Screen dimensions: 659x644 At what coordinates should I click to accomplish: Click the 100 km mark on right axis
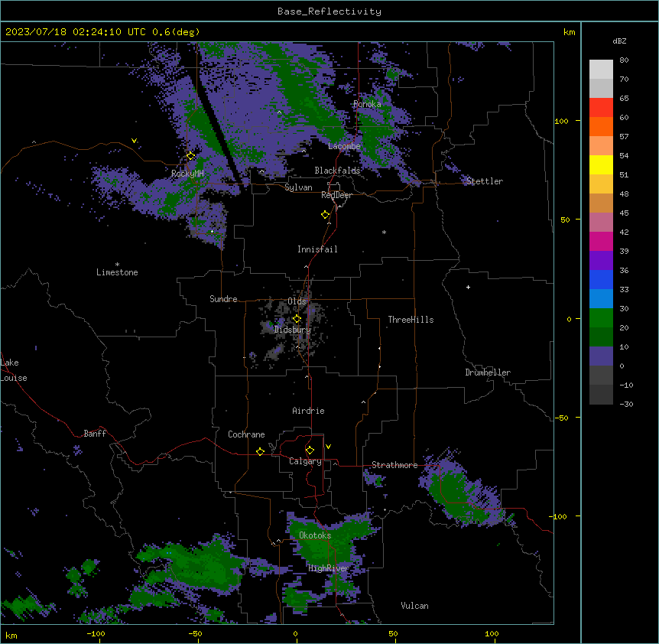coord(561,121)
